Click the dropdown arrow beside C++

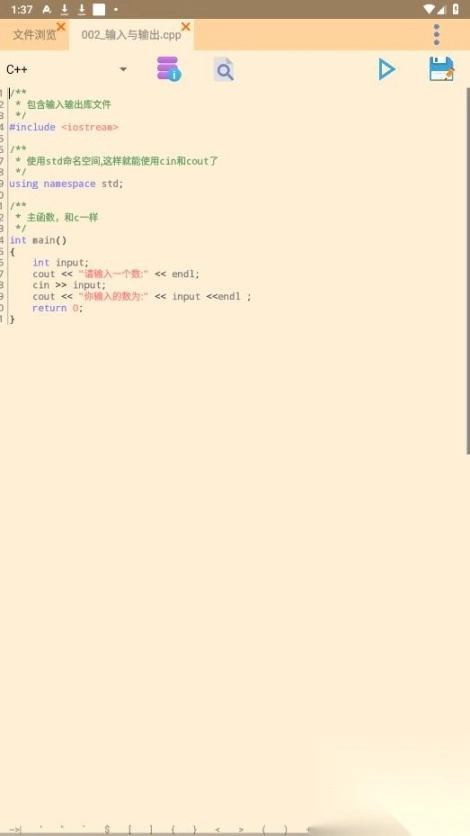[x=123, y=69]
